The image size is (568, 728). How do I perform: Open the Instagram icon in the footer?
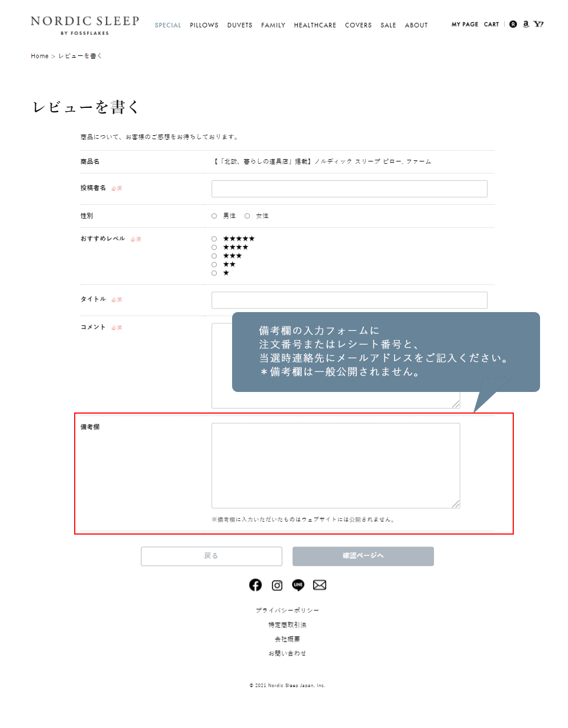[277, 585]
